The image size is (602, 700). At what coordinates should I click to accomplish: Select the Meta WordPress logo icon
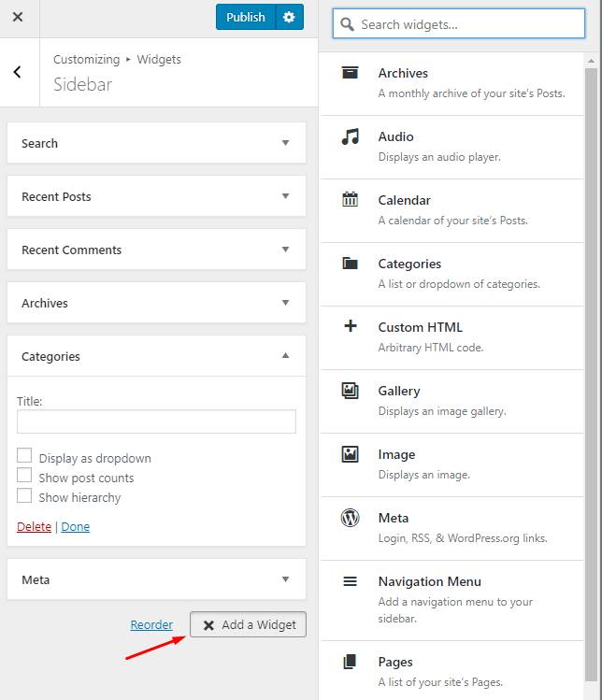pos(351,518)
